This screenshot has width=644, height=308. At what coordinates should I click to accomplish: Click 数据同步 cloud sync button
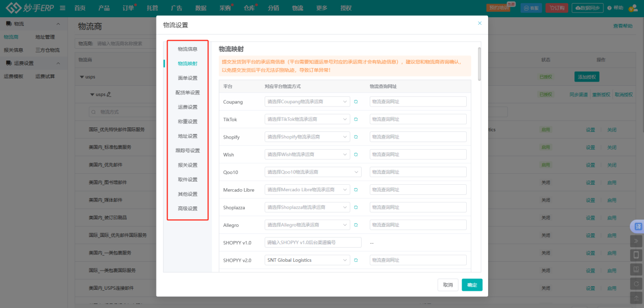pyautogui.click(x=588, y=8)
